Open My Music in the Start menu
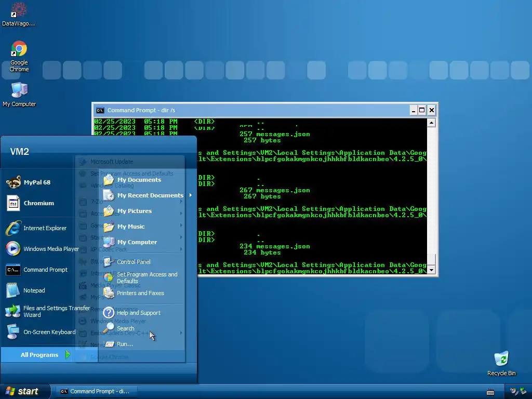The image size is (532, 399). click(x=125, y=227)
